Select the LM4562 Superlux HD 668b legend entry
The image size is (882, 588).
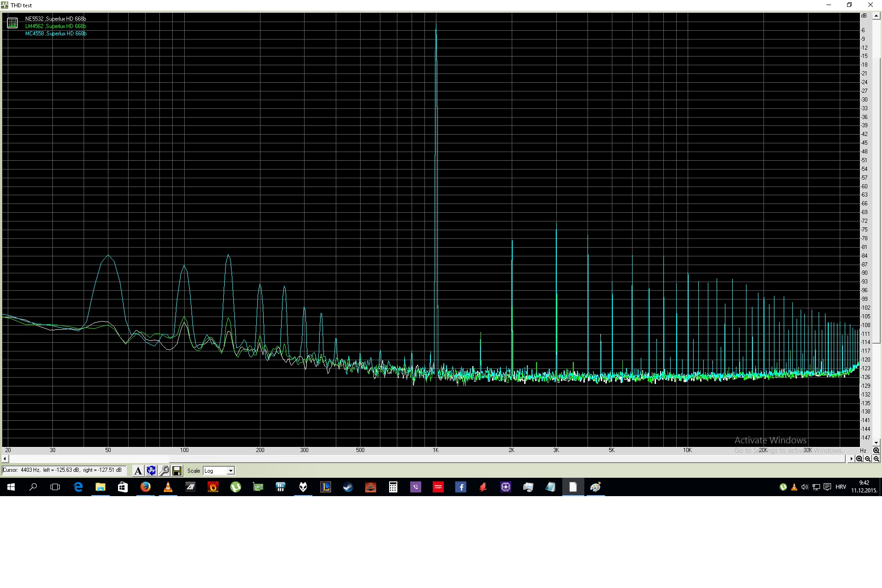coord(56,26)
